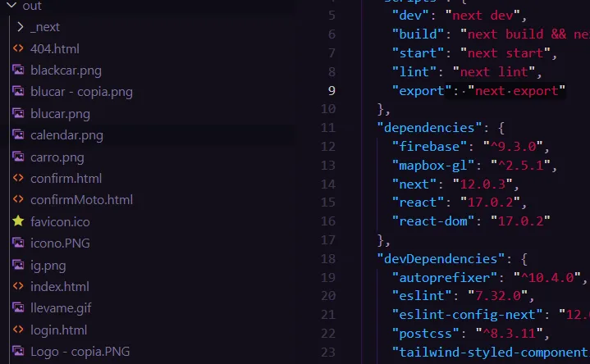
Task: Click the image icon beside calendar.png
Action: [18, 134]
